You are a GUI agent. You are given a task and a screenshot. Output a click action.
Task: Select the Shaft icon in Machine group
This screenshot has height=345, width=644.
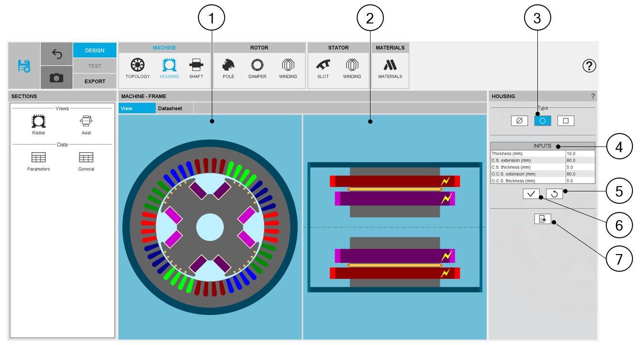pyautogui.click(x=196, y=68)
